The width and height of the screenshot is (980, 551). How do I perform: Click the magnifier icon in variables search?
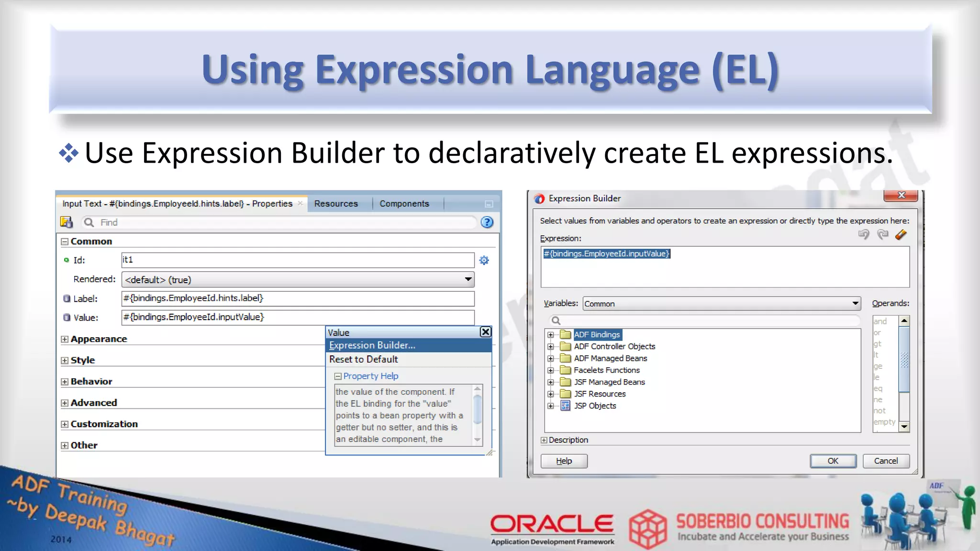click(x=556, y=320)
